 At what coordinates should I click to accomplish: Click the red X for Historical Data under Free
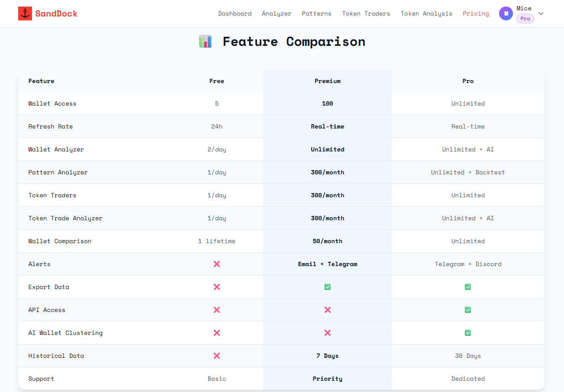coord(217,356)
